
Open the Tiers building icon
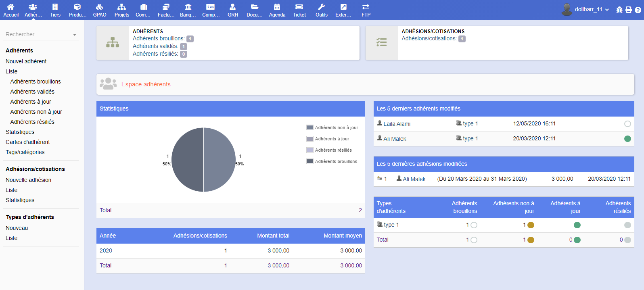(55, 7)
